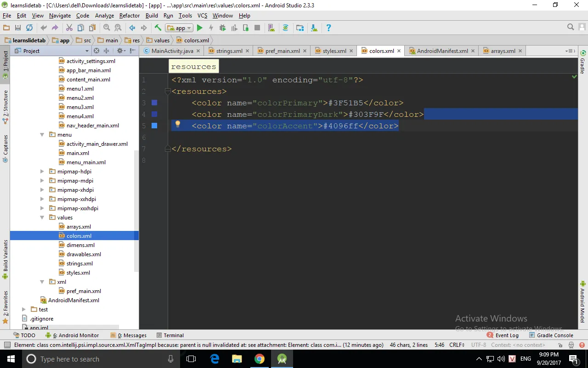Viewport: 588px width, 368px height.
Task: Hide the Project panel with the pin icon
Action: (133, 51)
